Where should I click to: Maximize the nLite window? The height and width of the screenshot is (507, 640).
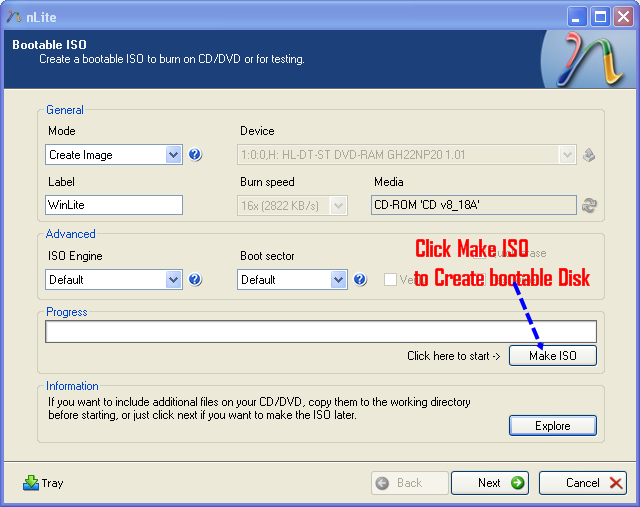click(x=600, y=17)
